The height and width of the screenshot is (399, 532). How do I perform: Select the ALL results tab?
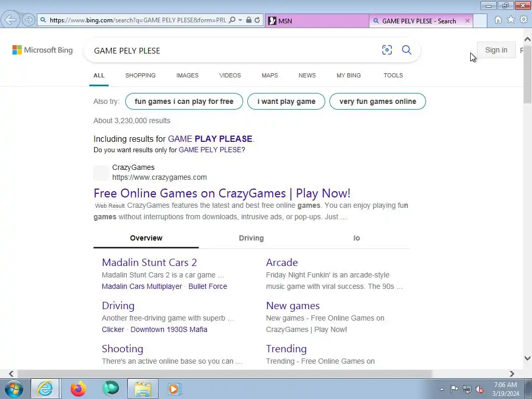click(x=99, y=75)
